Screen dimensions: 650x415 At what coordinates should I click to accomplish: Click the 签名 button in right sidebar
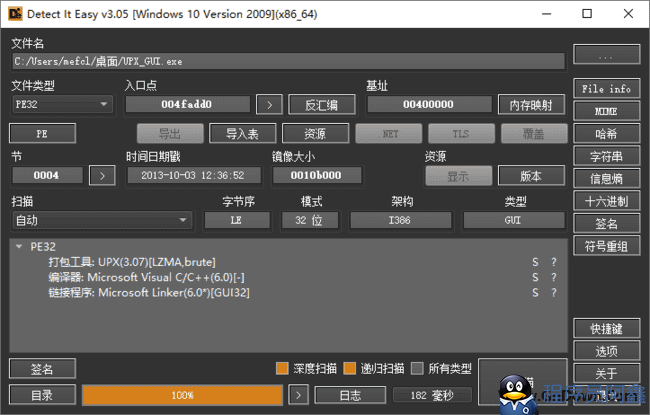tap(606, 224)
